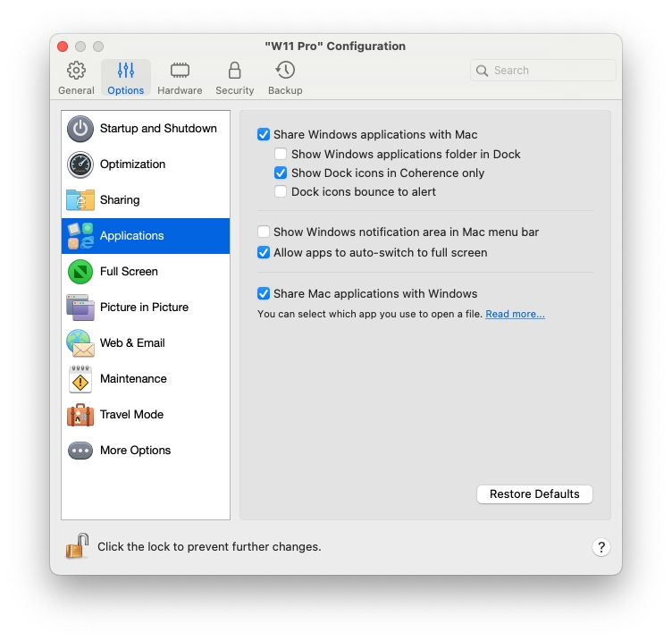Open the Sharing folder icon
Image resolution: width=672 pixels, height=641 pixels.
tap(80, 200)
